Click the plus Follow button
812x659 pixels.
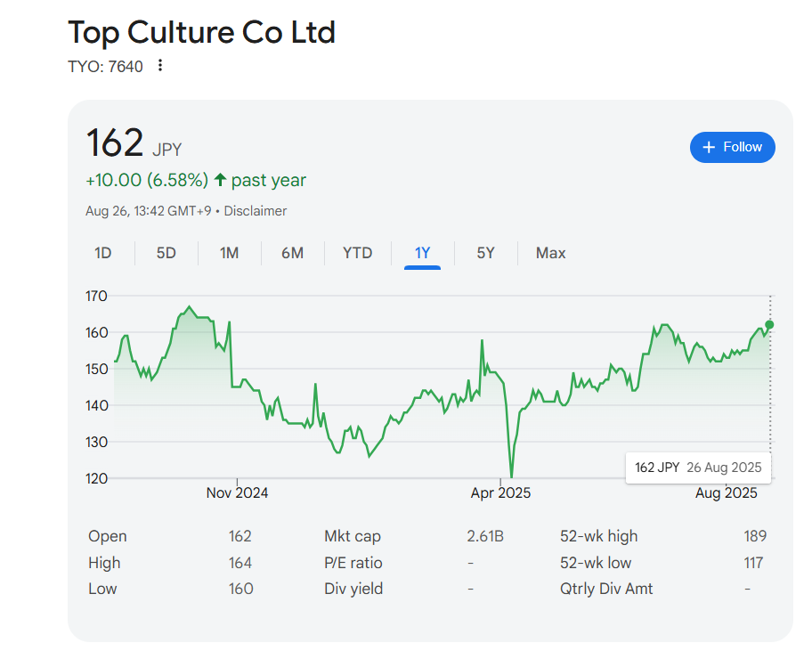[732, 147]
